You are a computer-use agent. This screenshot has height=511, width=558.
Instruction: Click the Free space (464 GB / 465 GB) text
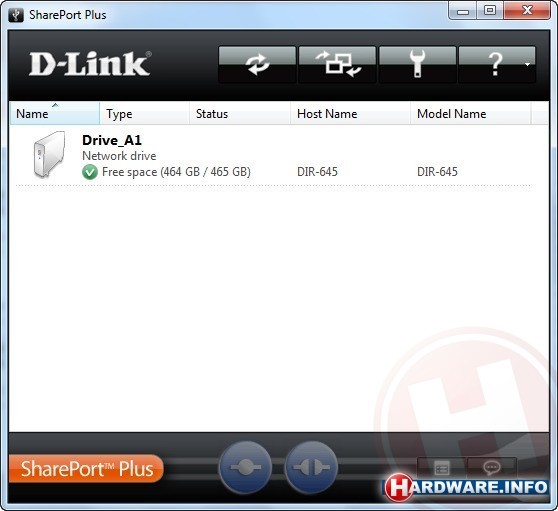[176, 172]
